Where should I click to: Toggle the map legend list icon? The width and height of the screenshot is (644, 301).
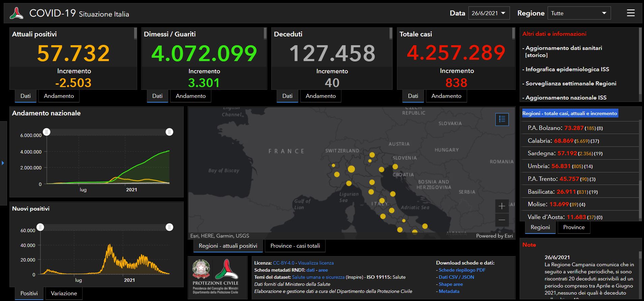tap(502, 119)
